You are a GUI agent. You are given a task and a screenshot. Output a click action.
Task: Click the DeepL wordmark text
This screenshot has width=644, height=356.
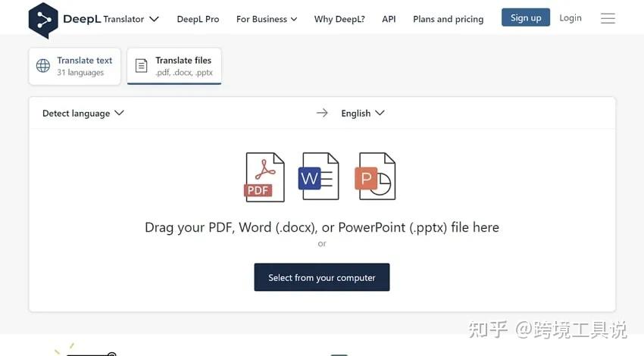coord(82,19)
